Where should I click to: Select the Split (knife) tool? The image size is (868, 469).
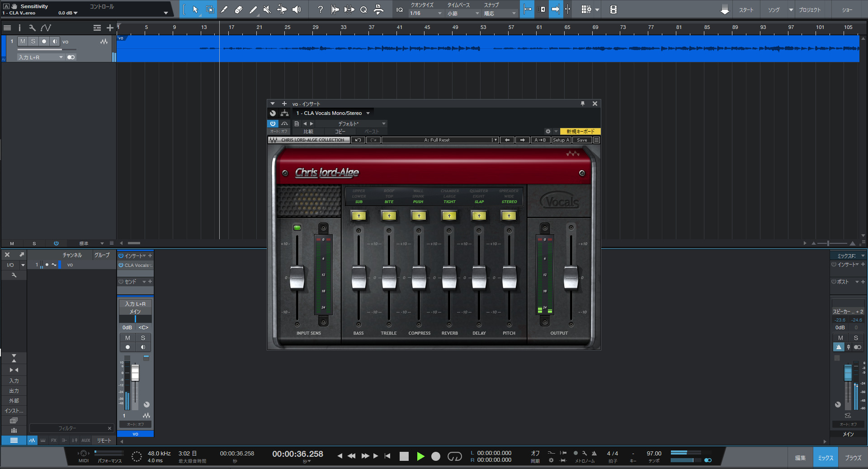click(x=224, y=9)
